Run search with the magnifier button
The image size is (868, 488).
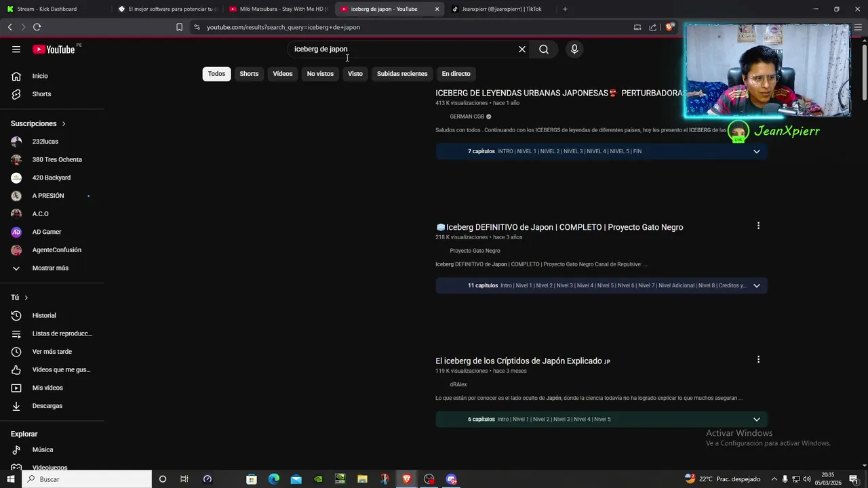(x=544, y=49)
